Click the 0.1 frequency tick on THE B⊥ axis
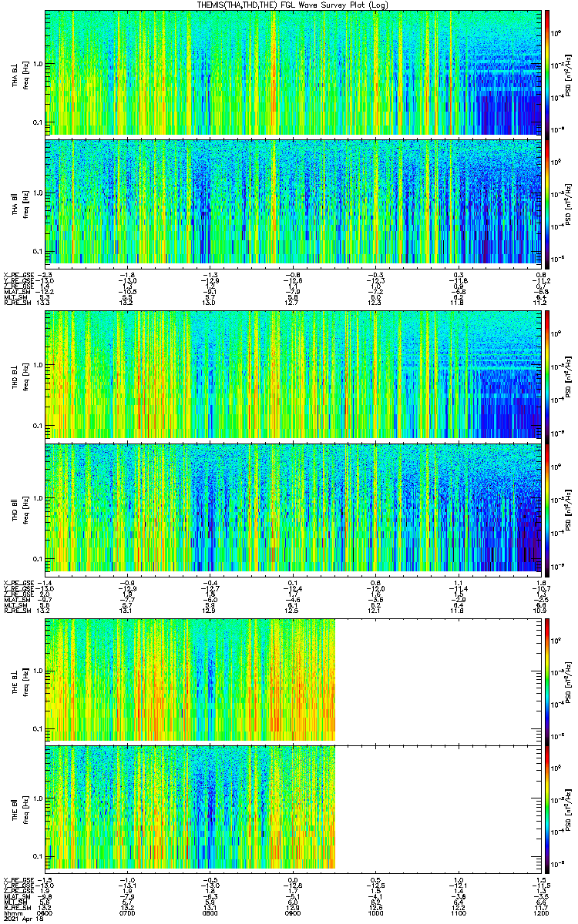 coord(37,728)
